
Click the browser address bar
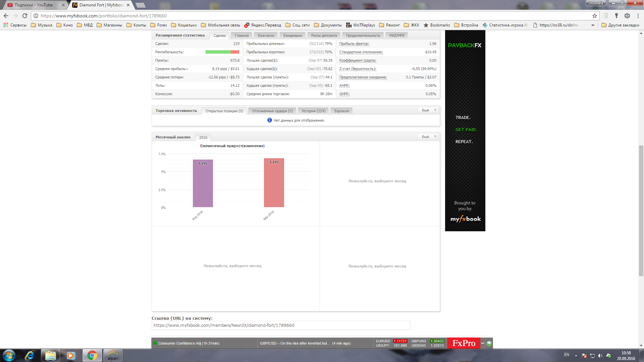click(x=315, y=16)
